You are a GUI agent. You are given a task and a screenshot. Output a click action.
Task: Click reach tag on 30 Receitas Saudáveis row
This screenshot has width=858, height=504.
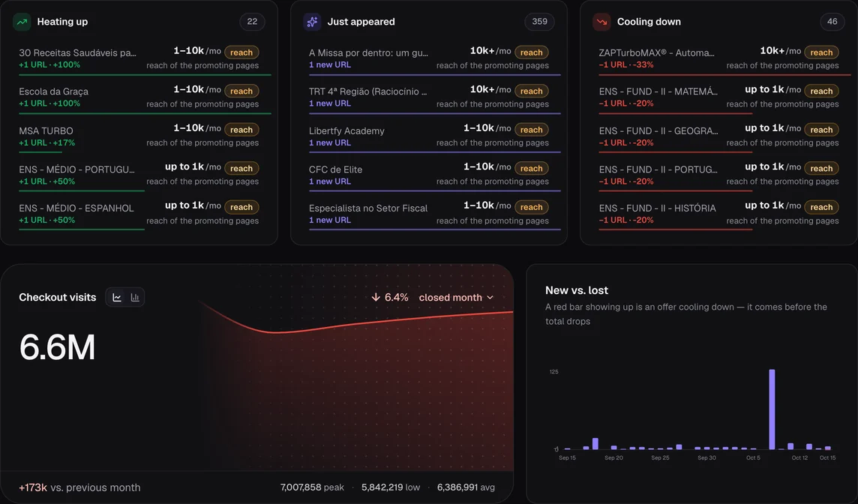(241, 52)
